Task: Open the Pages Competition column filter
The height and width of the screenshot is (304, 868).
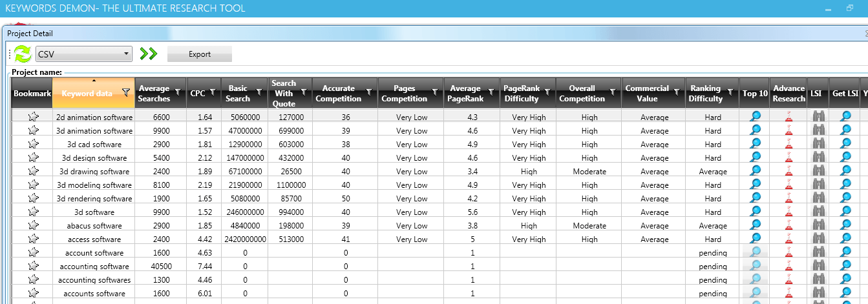Action: click(436, 93)
